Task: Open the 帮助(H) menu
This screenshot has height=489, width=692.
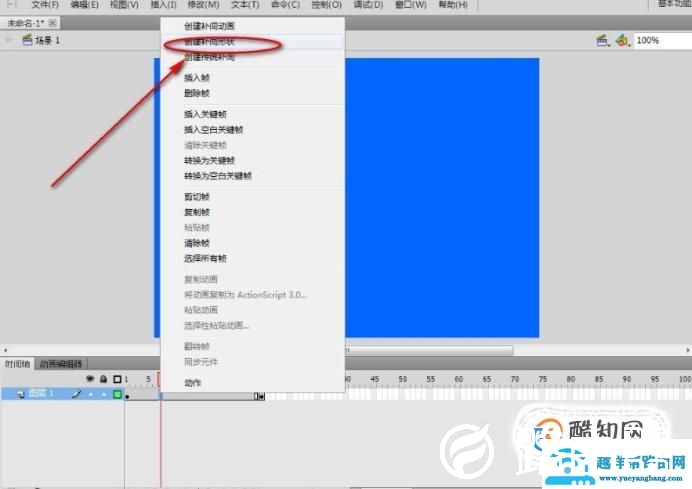Action: coord(453,5)
